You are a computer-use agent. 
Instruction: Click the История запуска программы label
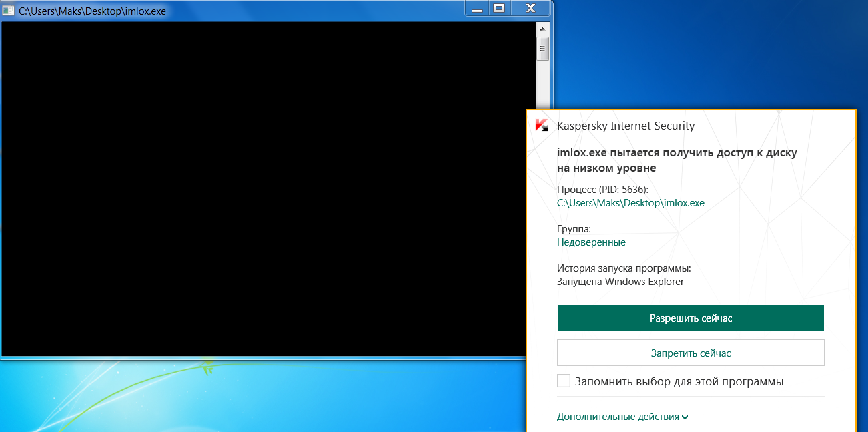pyautogui.click(x=624, y=268)
